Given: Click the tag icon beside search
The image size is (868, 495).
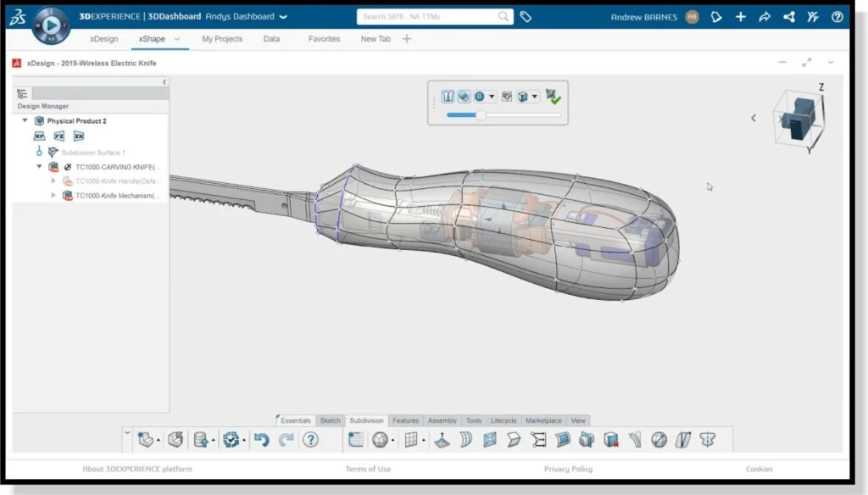Looking at the screenshot, I should click(526, 16).
